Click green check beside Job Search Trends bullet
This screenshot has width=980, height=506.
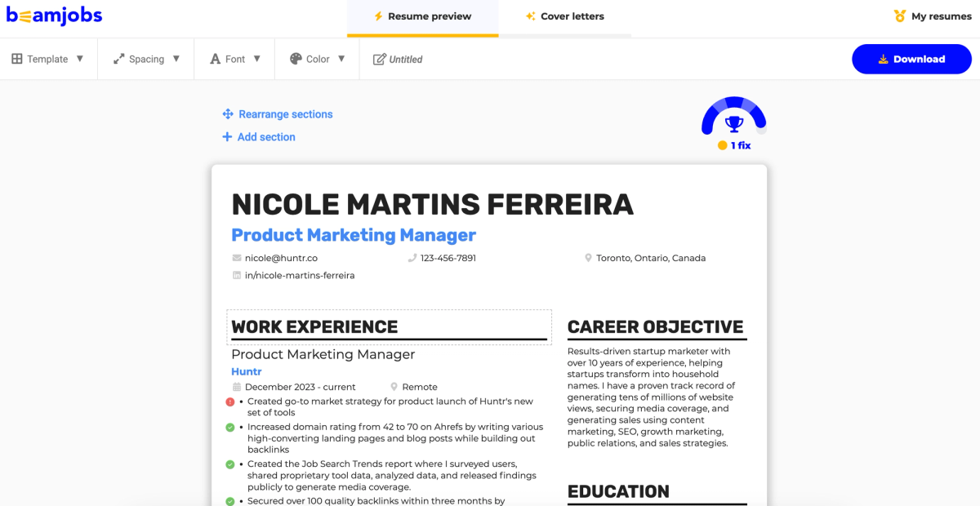[230, 464]
